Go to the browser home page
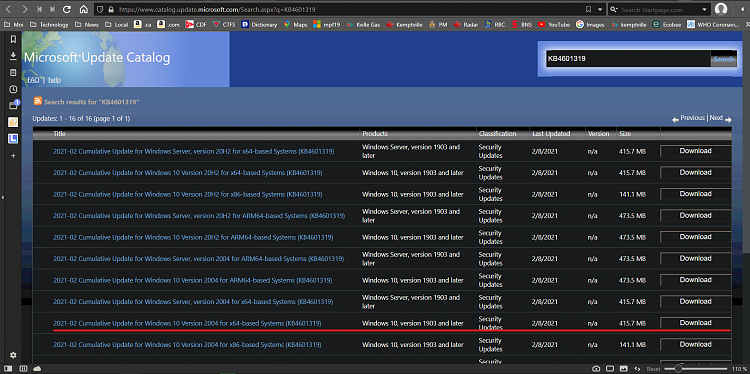The width and height of the screenshot is (750, 374). [84, 9]
